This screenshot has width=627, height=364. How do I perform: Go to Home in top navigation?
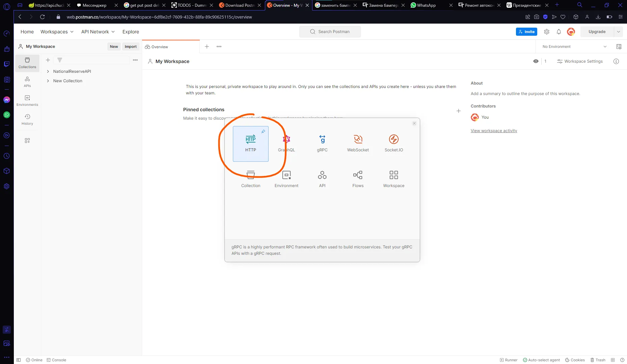point(27,32)
